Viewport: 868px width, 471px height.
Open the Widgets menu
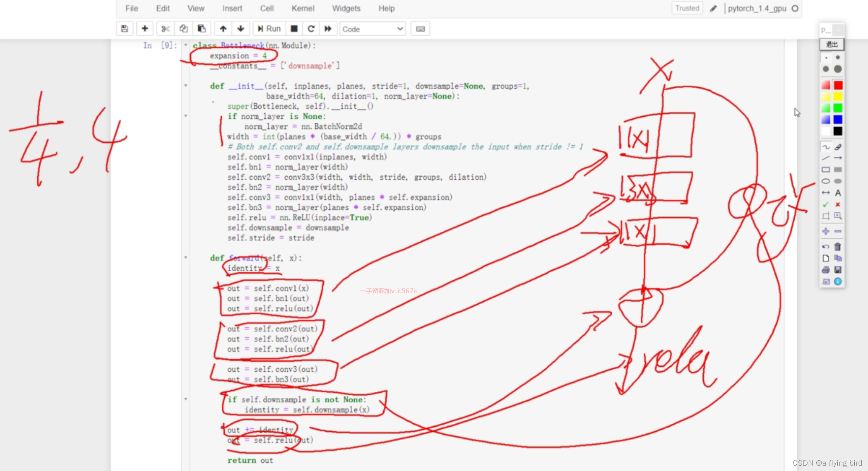346,8
